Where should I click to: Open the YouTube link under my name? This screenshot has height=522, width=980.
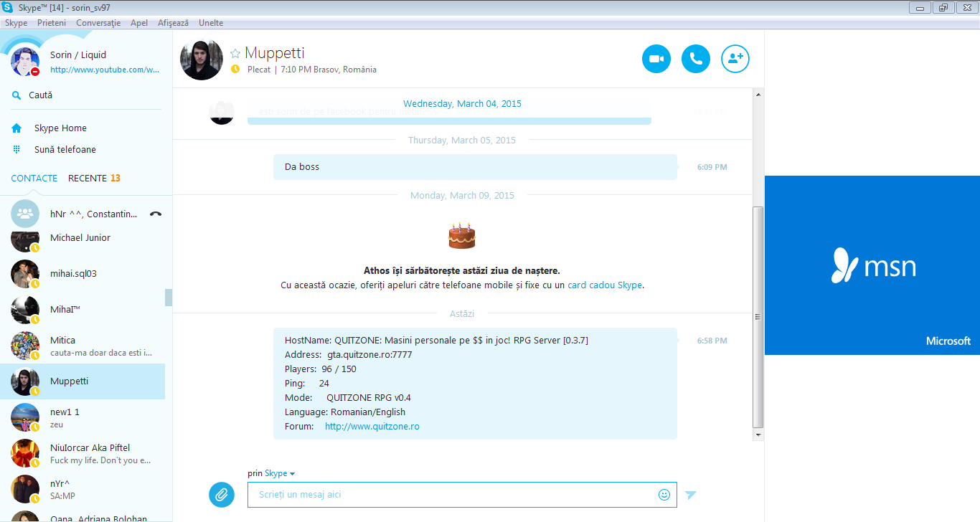click(x=105, y=70)
